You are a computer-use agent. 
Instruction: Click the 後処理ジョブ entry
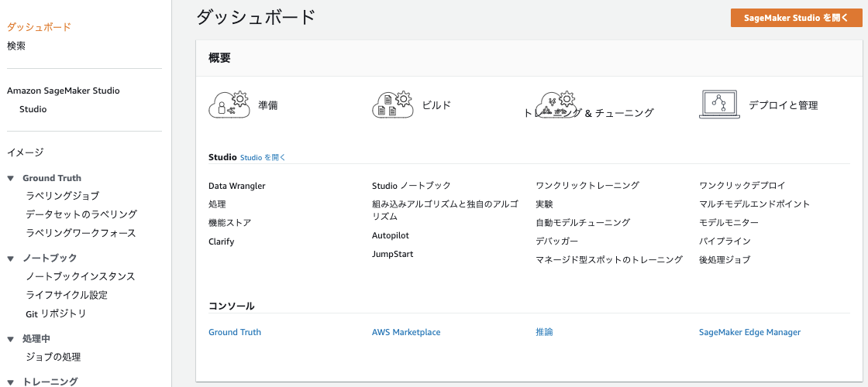pyautogui.click(x=725, y=260)
